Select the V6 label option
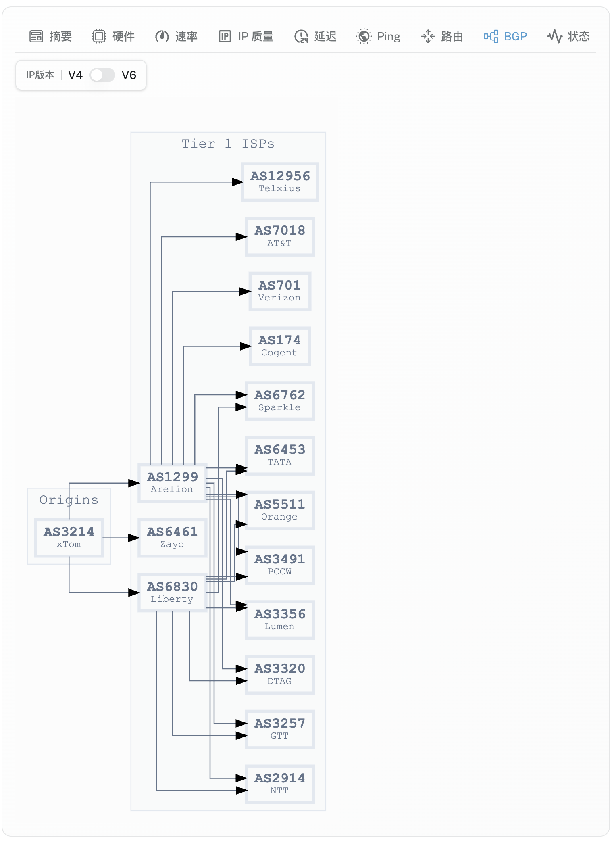Screen dimensions: 616x843 pyautogui.click(x=129, y=75)
